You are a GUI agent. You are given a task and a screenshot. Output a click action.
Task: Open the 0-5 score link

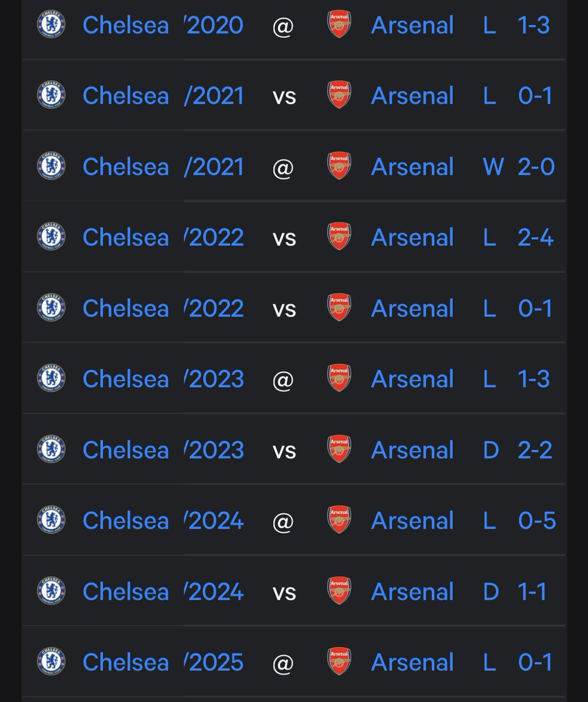pos(537,521)
